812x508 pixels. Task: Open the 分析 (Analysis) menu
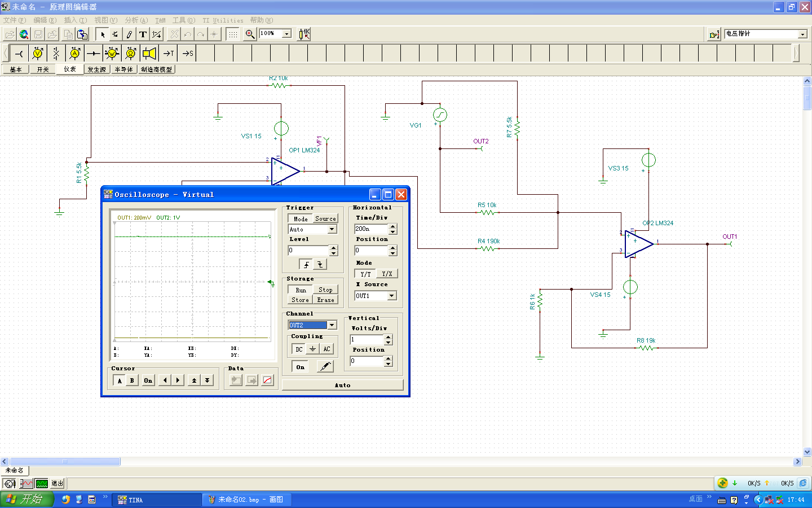[x=136, y=20]
